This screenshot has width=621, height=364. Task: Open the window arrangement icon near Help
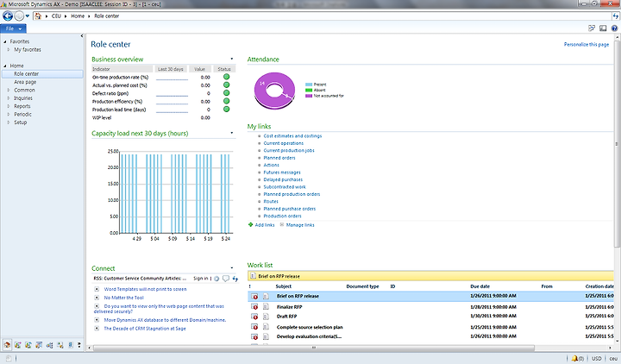coord(592,28)
